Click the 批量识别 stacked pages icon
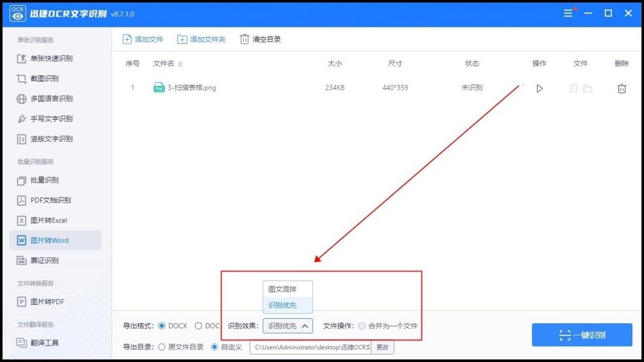The height and width of the screenshot is (362, 644). point(21,180)
